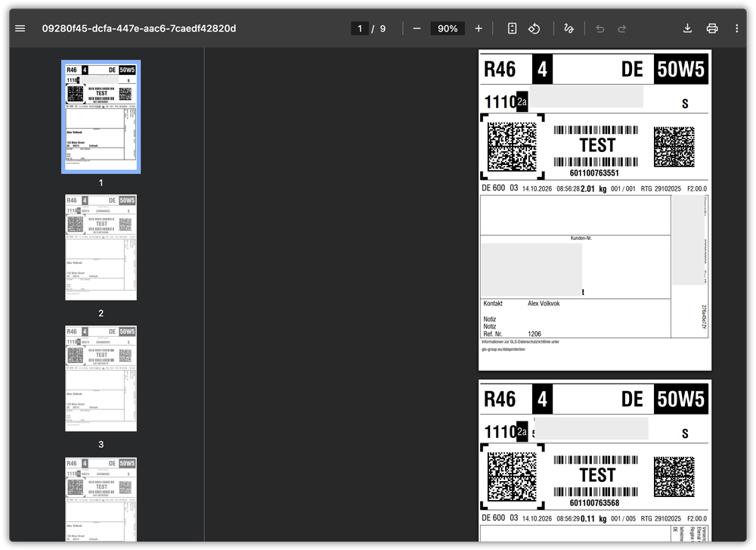Click the first label's R46 routing code
The width and height of the screenshot is (756, 550).
[500, 69]
